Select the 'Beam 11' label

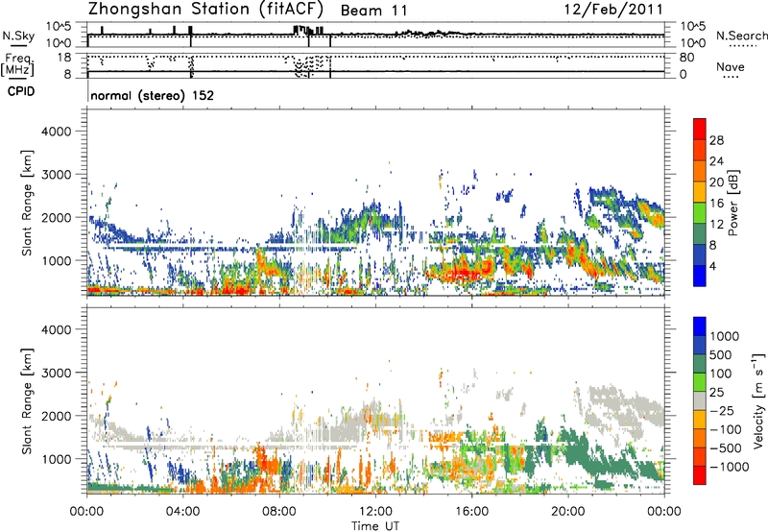(373, 11)
